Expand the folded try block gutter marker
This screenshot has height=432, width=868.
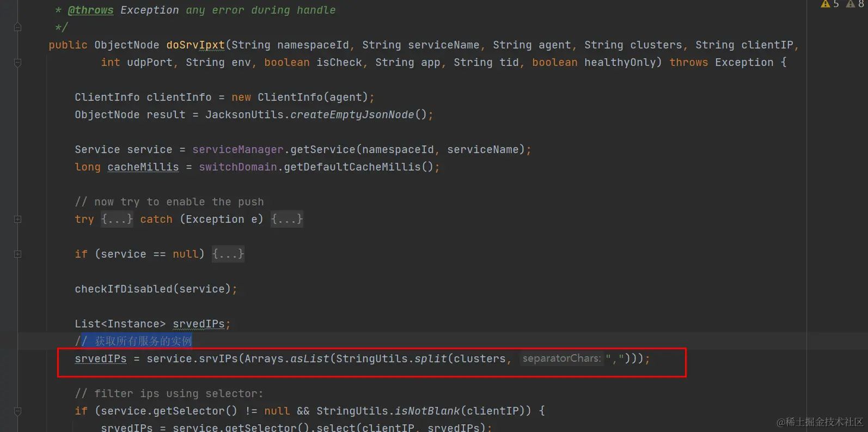click(17, 219)
